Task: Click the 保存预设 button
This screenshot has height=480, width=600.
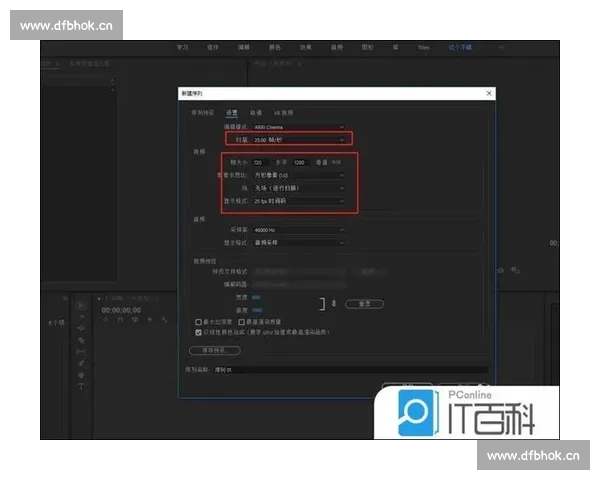Action: point(214,350)
